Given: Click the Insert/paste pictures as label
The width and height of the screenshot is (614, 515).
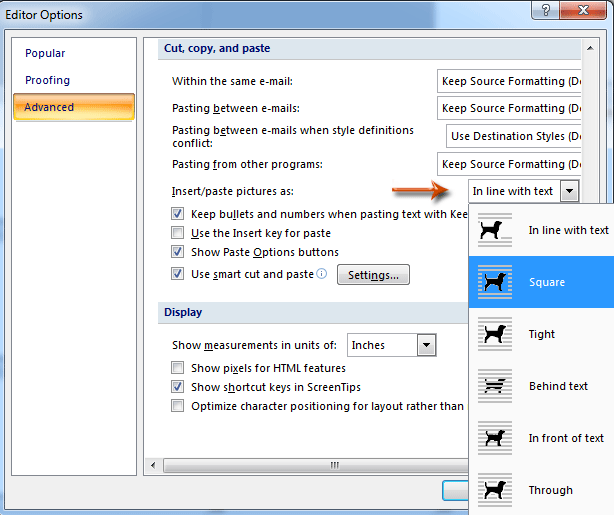Looking at the screenshot, I should click(233, 191).
